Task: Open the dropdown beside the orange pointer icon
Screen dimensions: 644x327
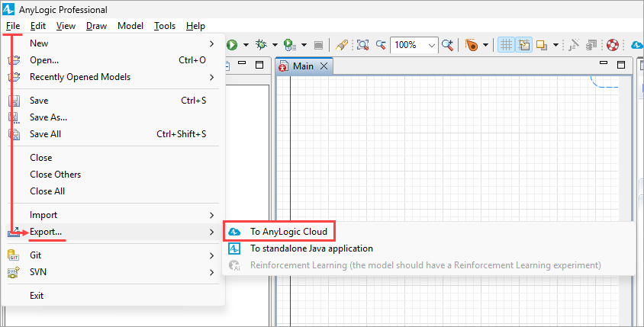Action: (485, 45)
